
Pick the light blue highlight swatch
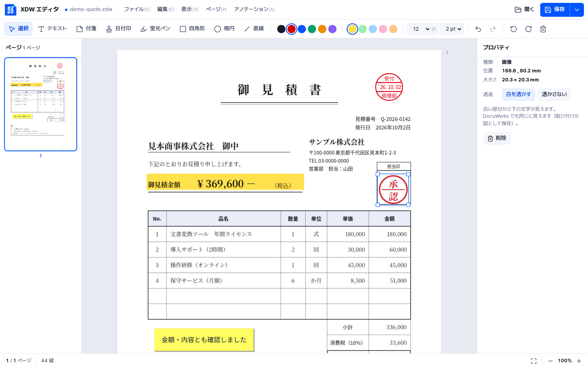(372, 29)
